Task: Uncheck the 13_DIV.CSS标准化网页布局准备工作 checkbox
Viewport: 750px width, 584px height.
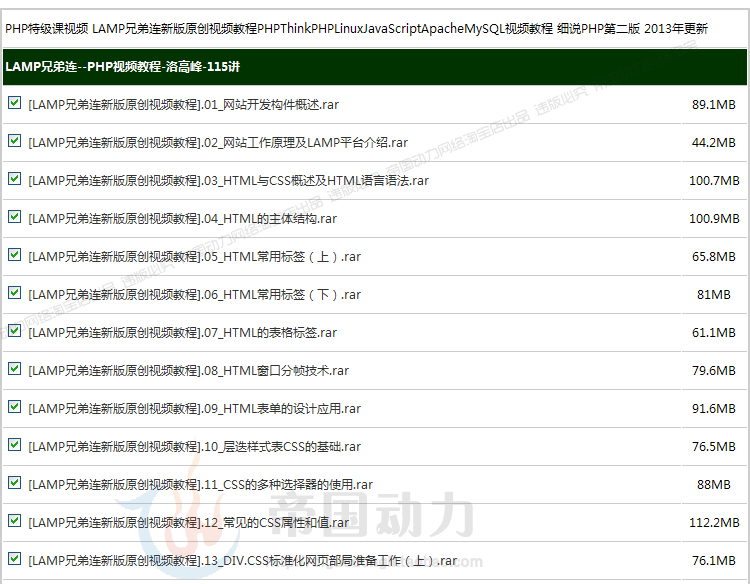Action: [x=14, y=558]
